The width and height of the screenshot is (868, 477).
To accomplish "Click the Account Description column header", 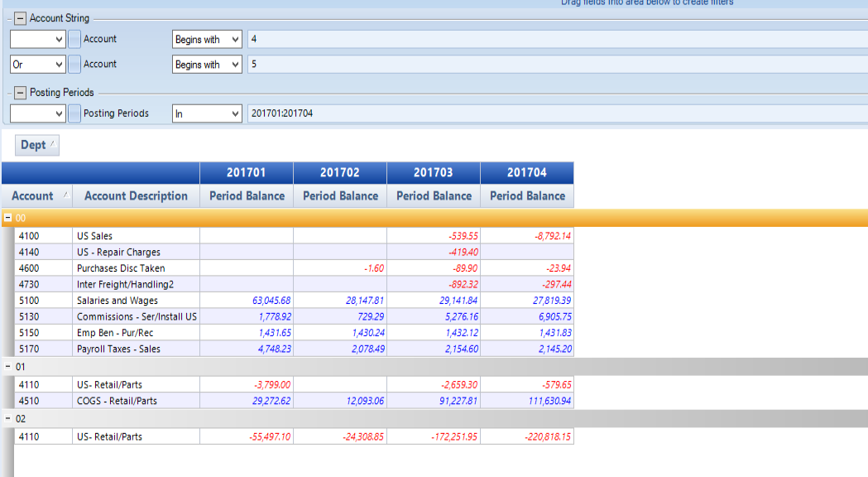I will (x=136, y=196).
